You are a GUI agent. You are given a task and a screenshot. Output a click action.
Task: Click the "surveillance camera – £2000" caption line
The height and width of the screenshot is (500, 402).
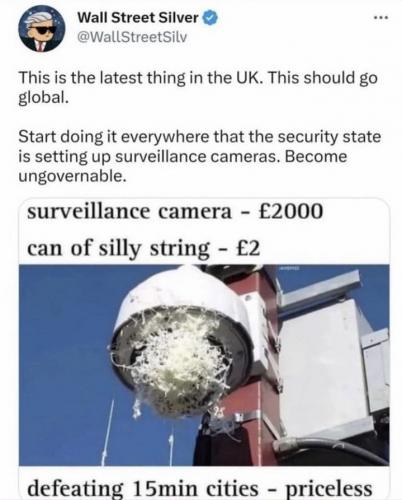point(175,211)
